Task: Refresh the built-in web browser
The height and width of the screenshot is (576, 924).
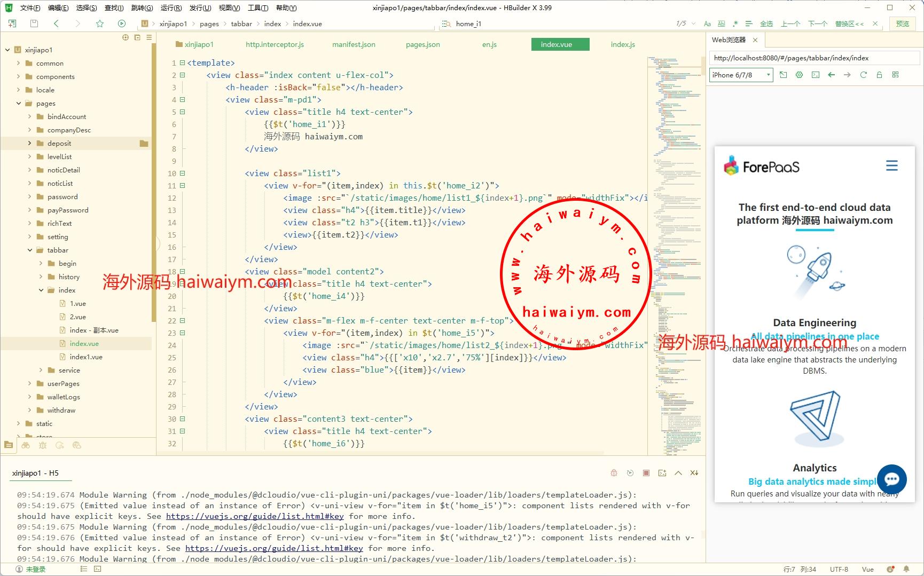Action: (x=863, y=75)
